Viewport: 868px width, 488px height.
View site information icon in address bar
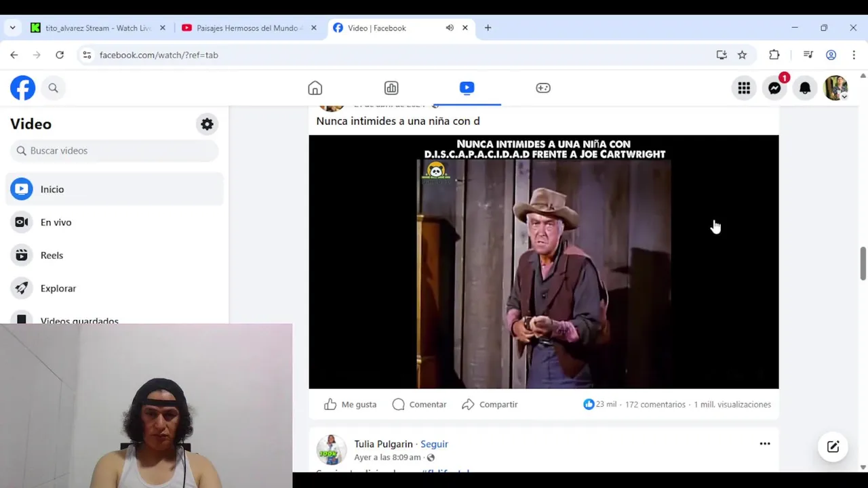[x=86, y=55]
